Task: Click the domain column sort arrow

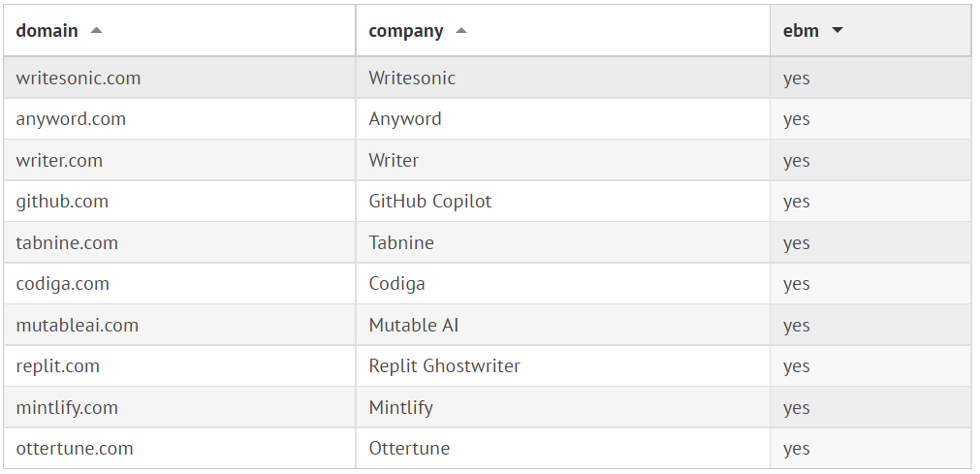Action: pos(96,30)
